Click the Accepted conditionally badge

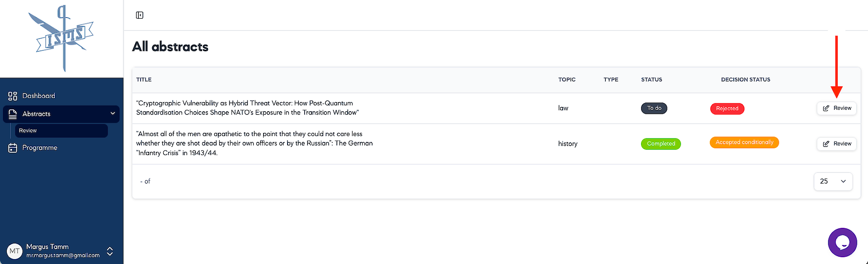(744, 142)
